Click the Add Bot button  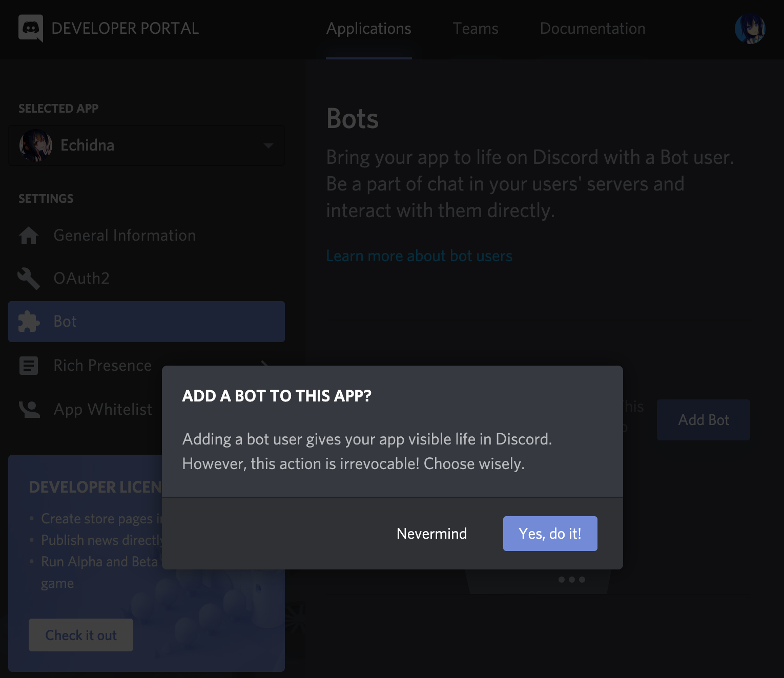[x=704, y=420]
